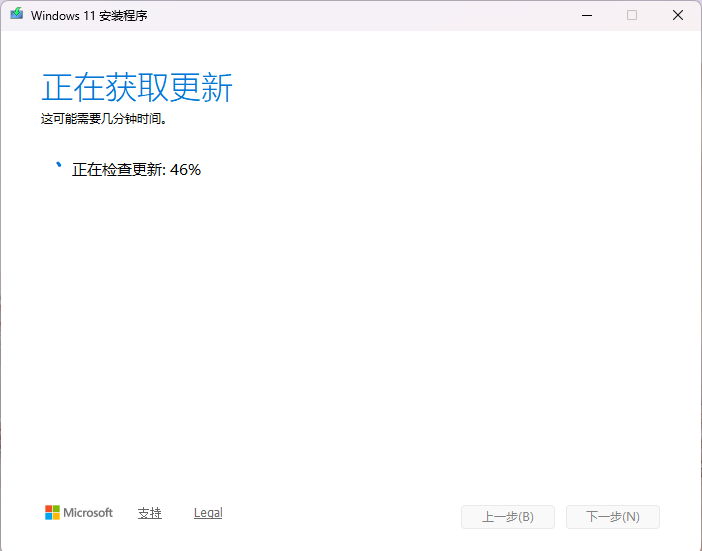Viewport: 702px width, 551px height.
Task: Click the Windows 11 安装程序 title text
Action: click(89, 16)
